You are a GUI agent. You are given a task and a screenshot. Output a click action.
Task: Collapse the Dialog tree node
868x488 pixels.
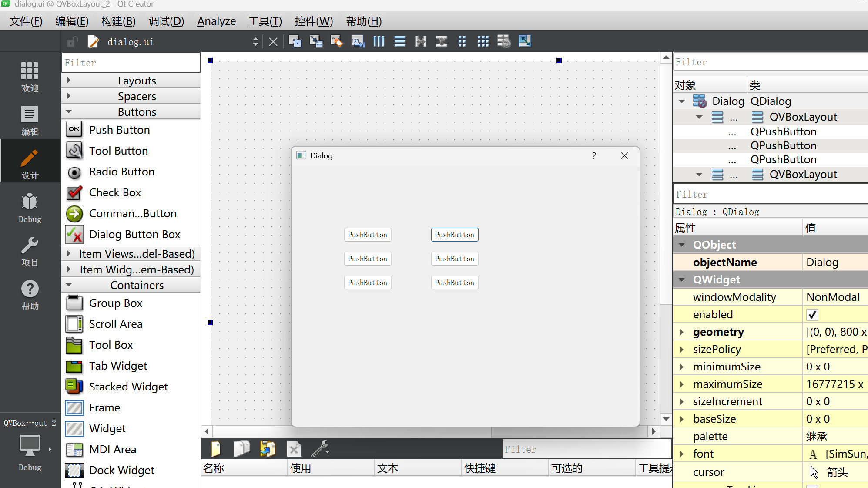[682, 101]
